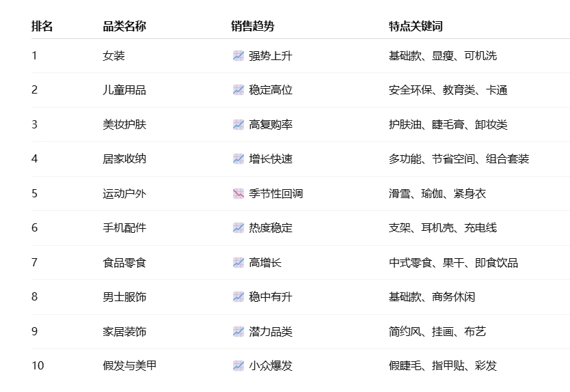This screenshot has height=392, width=570.
Task: Select the 女装 category cell
Action: (x=113, y=55)
